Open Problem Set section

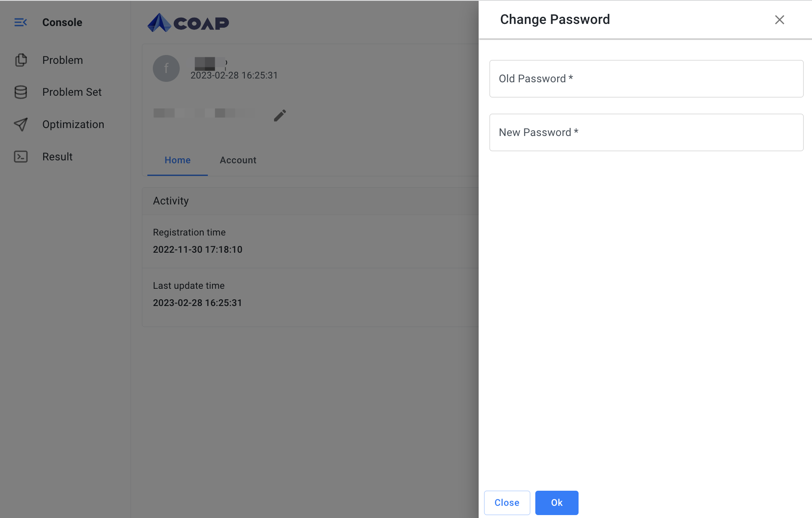tap(72, 92)
